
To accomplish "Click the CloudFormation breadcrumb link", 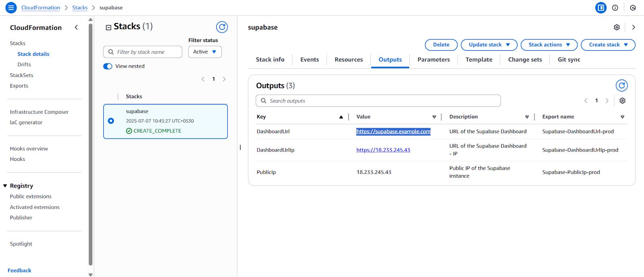I will pos(41,8).
